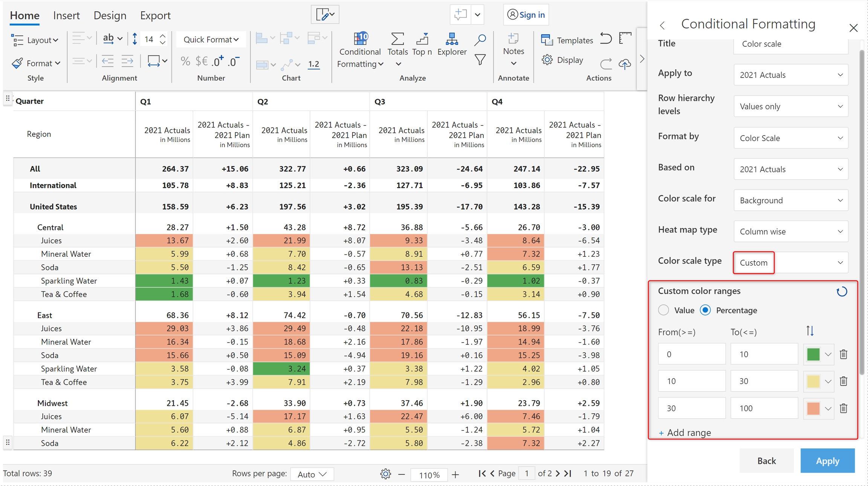Open the green color swatch picker
Viewport: 868px width, 486px height.
[x=819, y=354]
